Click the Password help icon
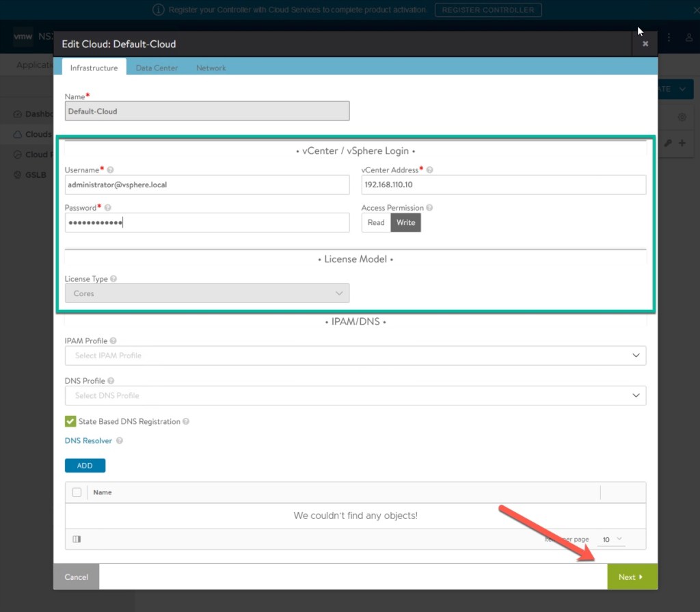This screenshot has width=700, height=612. (x=108, y=208)
